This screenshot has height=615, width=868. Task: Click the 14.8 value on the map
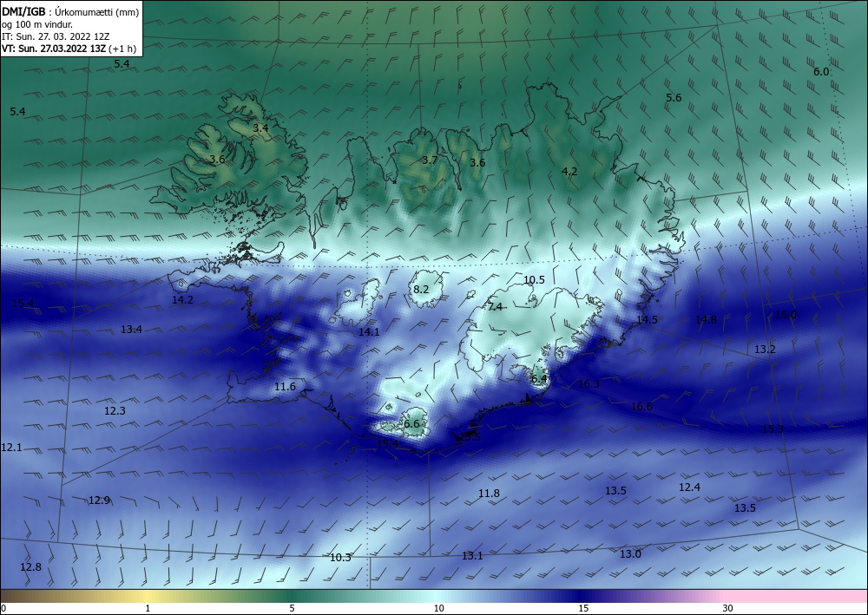click(706, 320)
